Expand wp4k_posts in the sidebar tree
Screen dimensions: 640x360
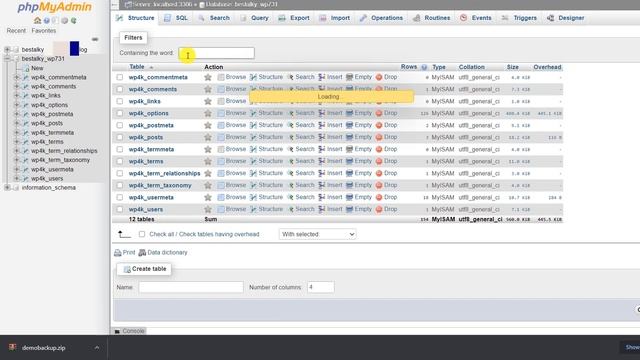17,123
